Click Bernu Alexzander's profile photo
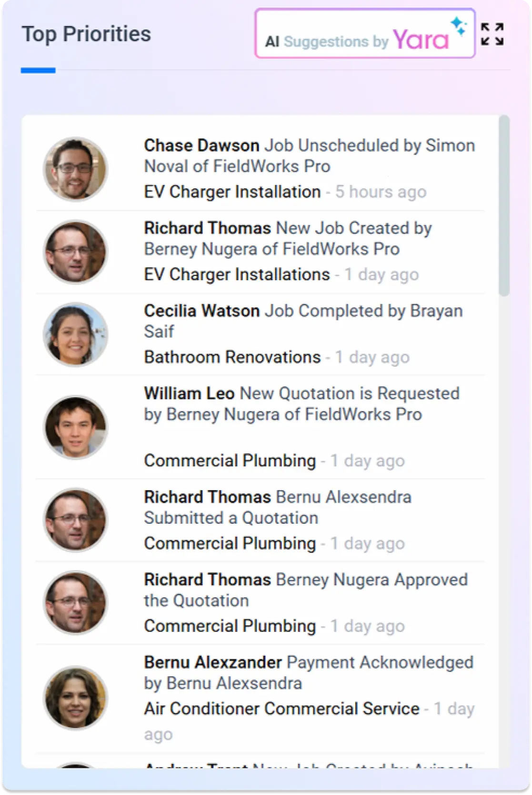The height and width of the screenshot is (795, 532). tap(75, 698)
